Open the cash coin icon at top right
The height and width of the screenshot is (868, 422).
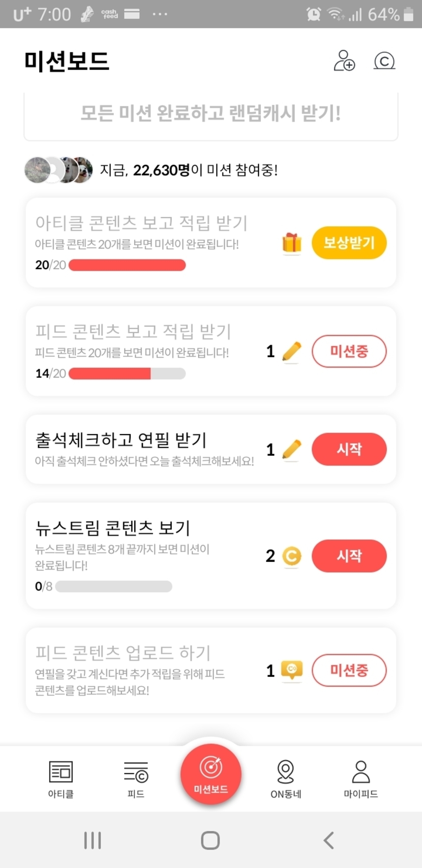[x=384, y=61]
